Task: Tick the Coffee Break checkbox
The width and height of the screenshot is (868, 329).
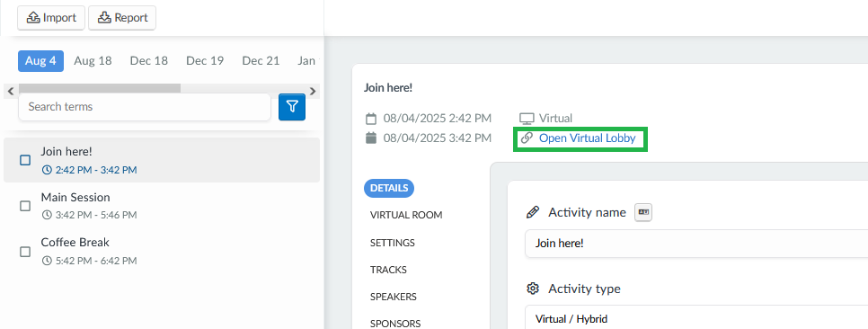Action: click(x=25, y=252)
